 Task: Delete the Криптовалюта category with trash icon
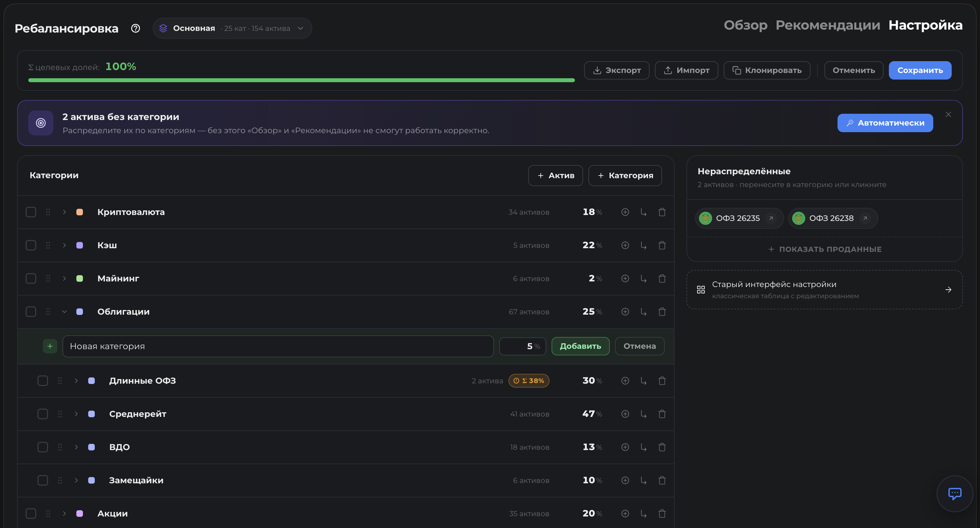click(x=662, y=212)
